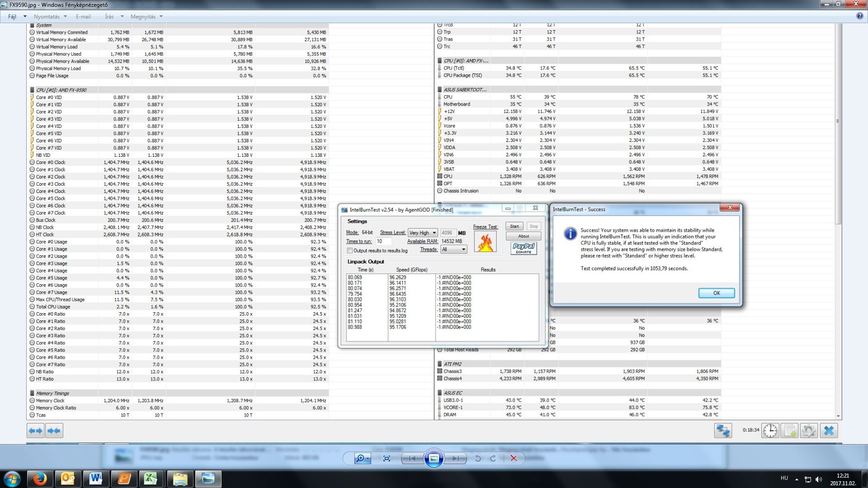The image size is (868, 488).
Task: Start the slideshow with the center button
Action: point(434,458)
